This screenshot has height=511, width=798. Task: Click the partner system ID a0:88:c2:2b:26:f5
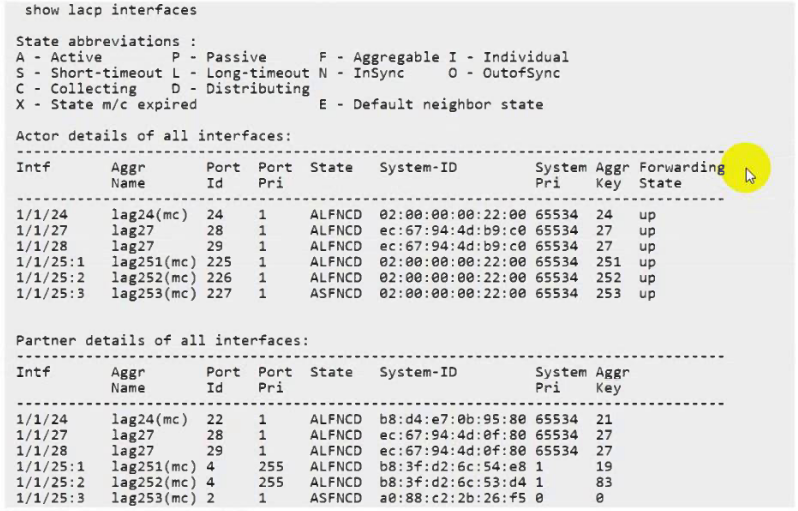pos(452,499)
